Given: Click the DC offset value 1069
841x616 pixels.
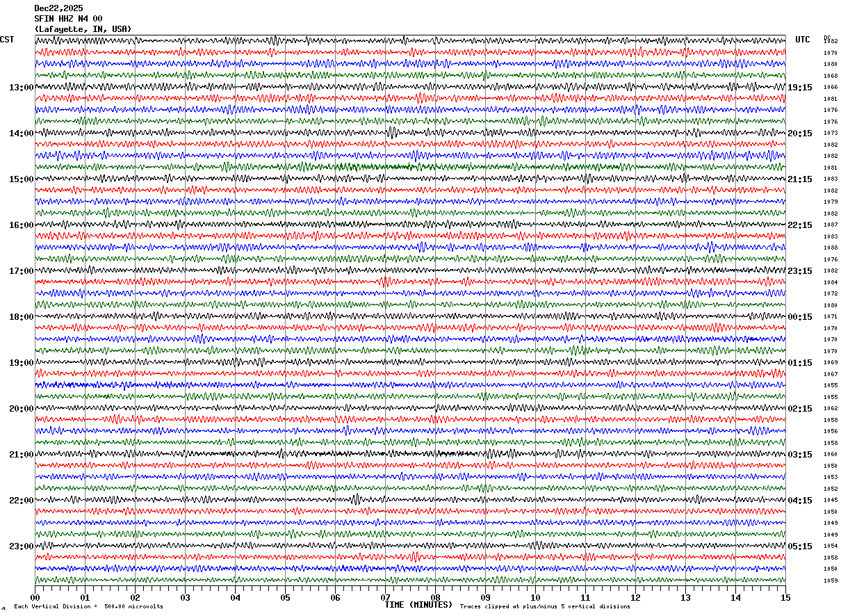Looking at the screenshot, I should point(831,363).
